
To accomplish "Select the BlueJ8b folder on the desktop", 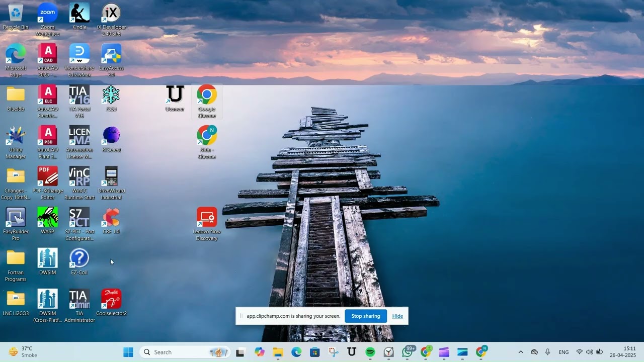I will (16, 99).
